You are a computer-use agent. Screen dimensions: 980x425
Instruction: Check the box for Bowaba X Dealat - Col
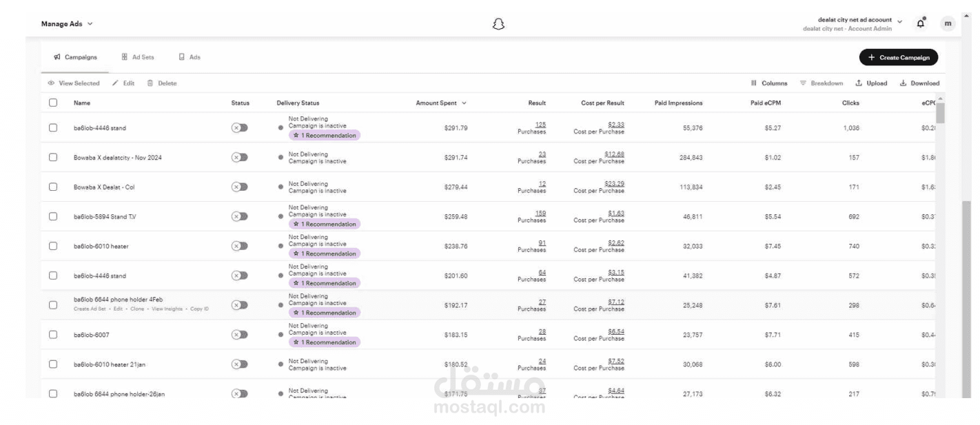(x=53, y=187)
